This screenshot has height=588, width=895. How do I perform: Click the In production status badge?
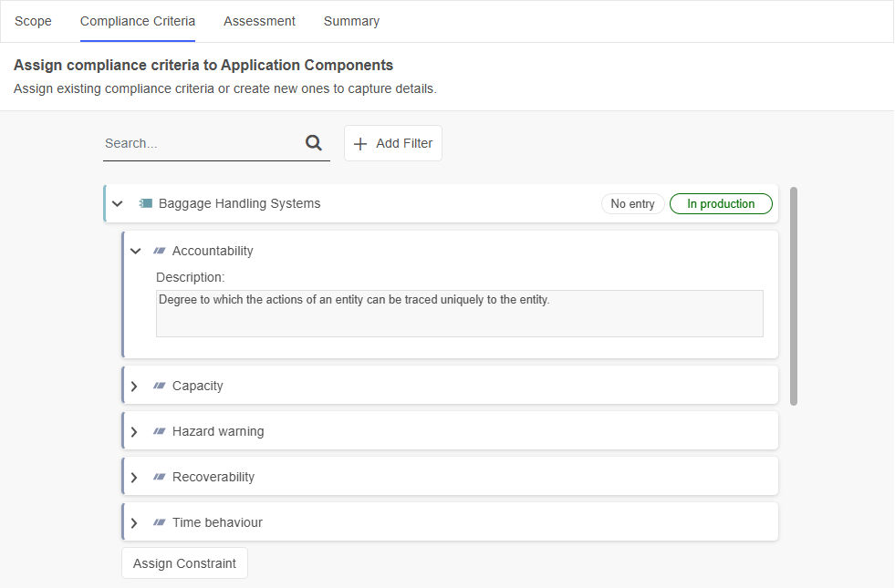point(721,203)
